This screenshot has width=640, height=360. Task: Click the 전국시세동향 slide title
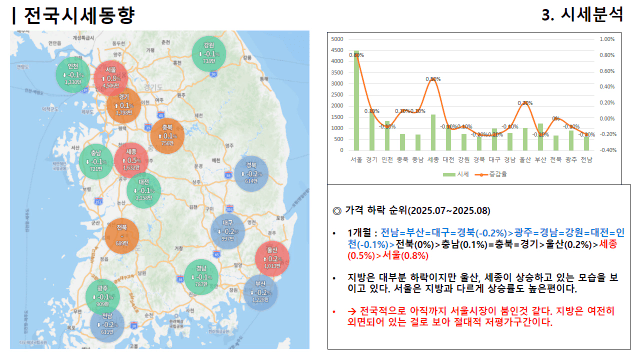[x=79, y=16]
